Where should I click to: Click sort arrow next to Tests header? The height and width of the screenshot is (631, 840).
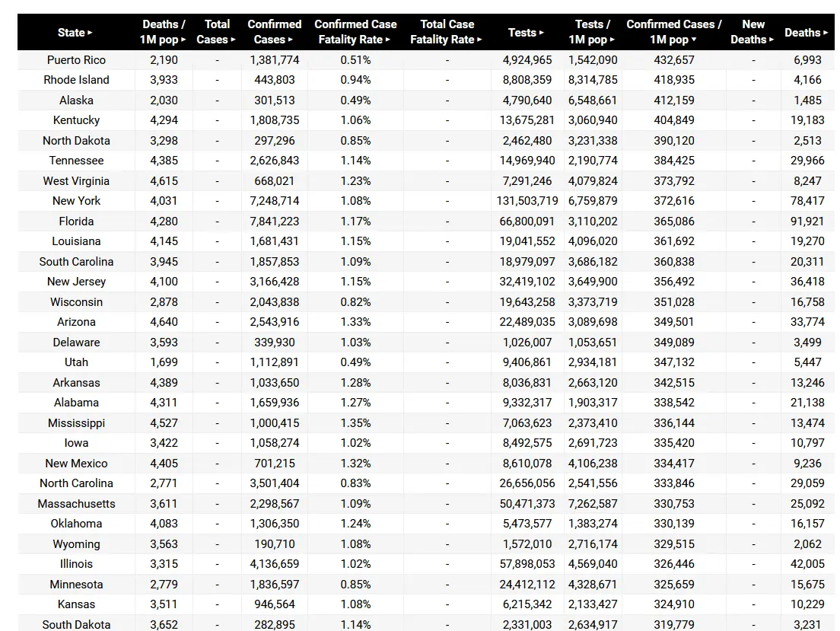tap(541, 33)
